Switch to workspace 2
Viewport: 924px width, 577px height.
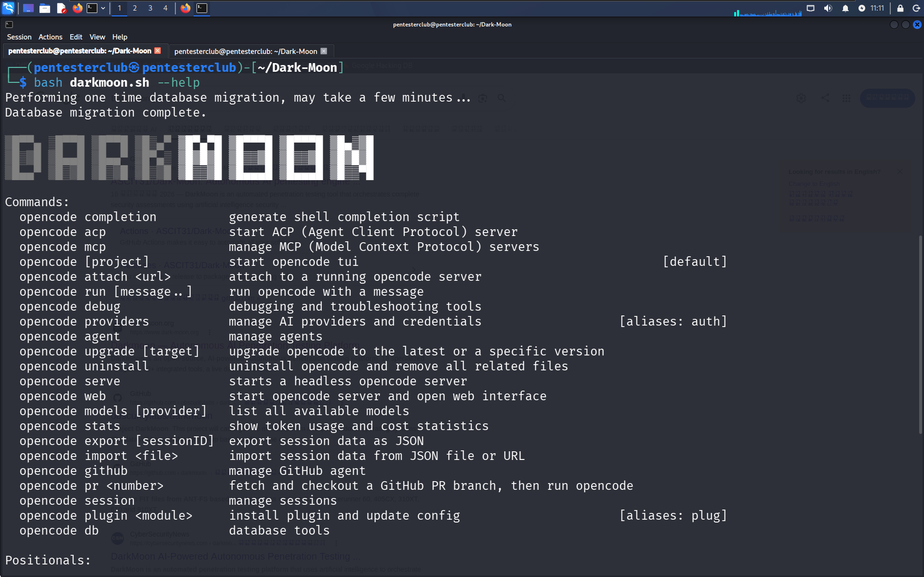tap(135, 8)
